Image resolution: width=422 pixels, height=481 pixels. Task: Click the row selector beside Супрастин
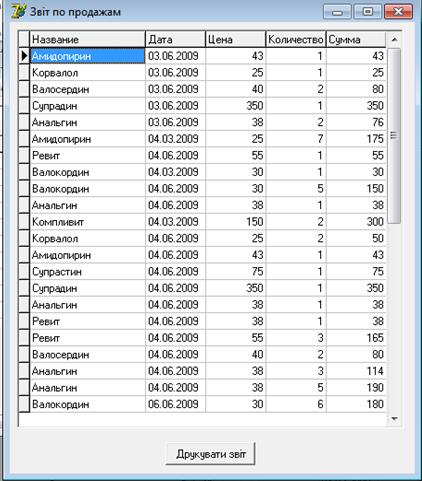tap(24, 271)
